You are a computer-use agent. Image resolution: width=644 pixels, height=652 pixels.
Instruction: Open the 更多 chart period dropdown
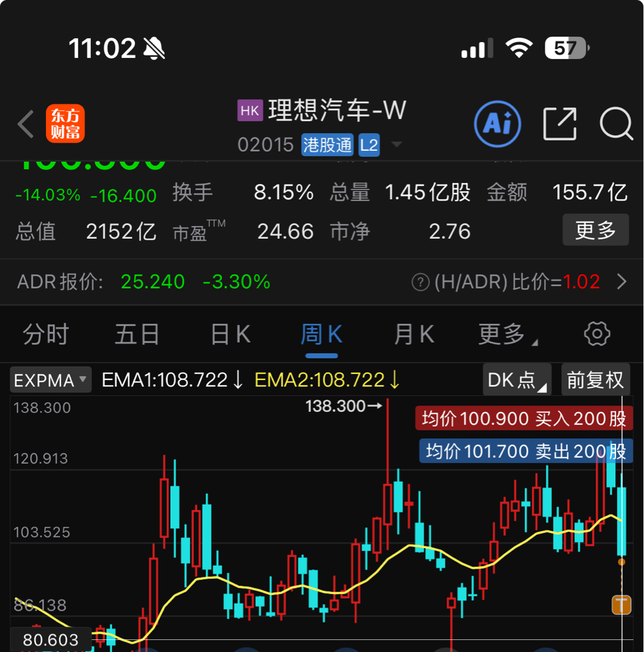click(508, 334)
